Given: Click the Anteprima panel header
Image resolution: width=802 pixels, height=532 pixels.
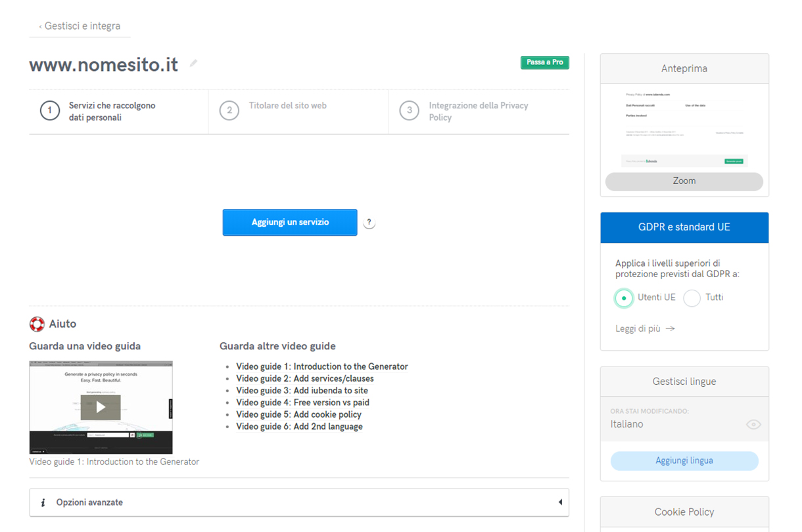Looking at the screenshot, I should pos(684,68).
